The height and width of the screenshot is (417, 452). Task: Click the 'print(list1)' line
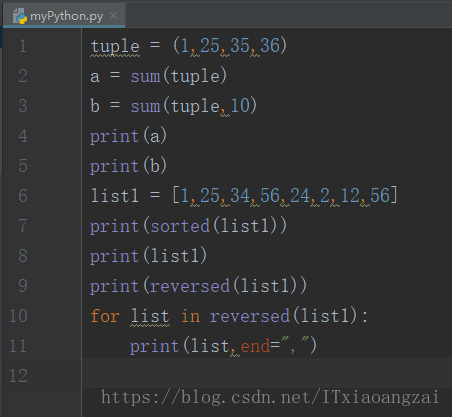[x=149, y=256]
